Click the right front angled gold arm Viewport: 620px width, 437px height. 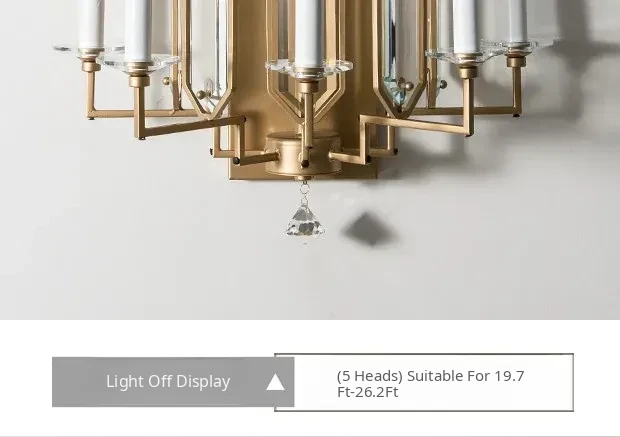[x=419, y=123]
